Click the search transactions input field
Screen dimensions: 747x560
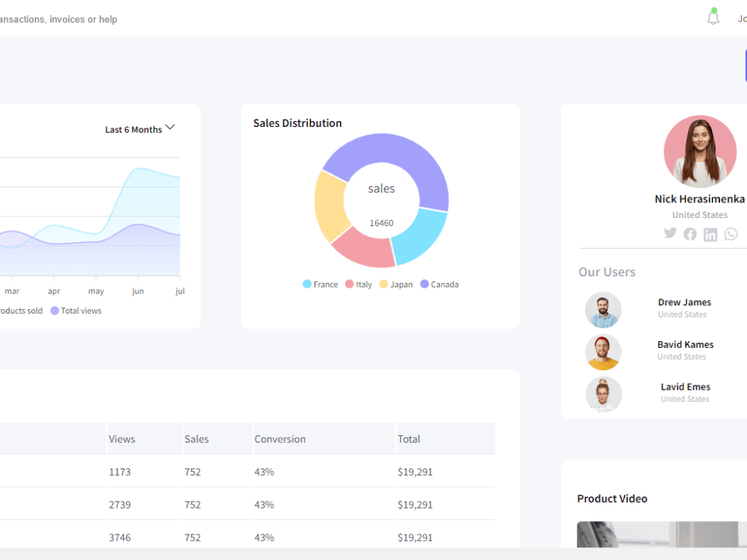pos(58,19)
